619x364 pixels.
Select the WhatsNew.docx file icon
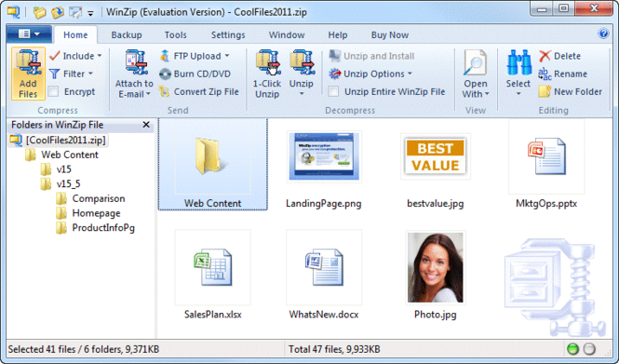click(324, 267)
